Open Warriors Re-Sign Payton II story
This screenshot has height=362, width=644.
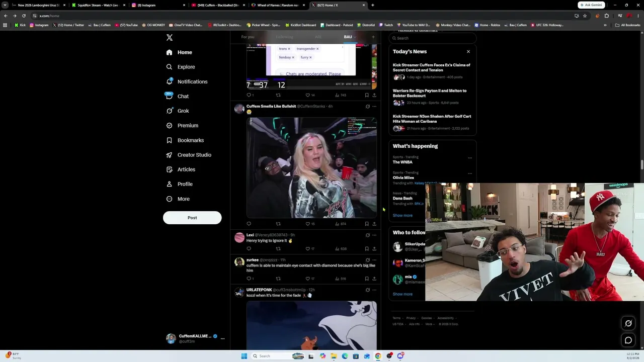(432, 97)
